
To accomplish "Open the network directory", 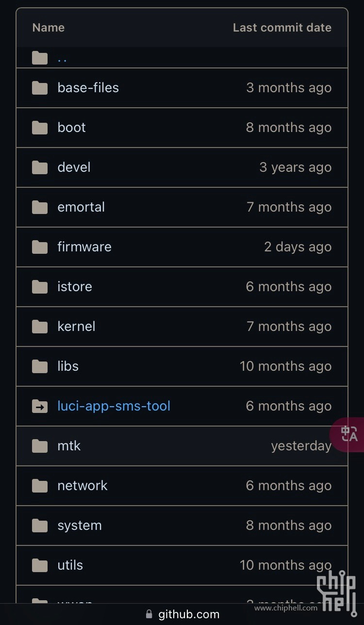I will [x=83, y=486].
